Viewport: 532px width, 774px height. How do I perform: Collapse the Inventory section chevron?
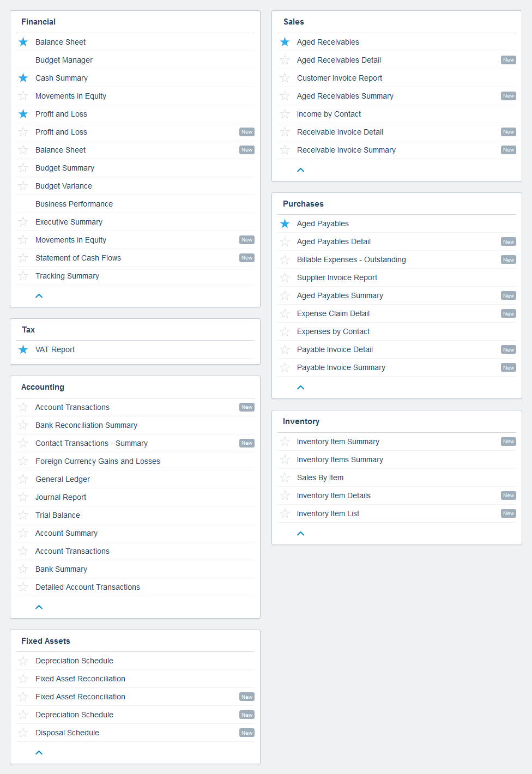coord(300,534)
